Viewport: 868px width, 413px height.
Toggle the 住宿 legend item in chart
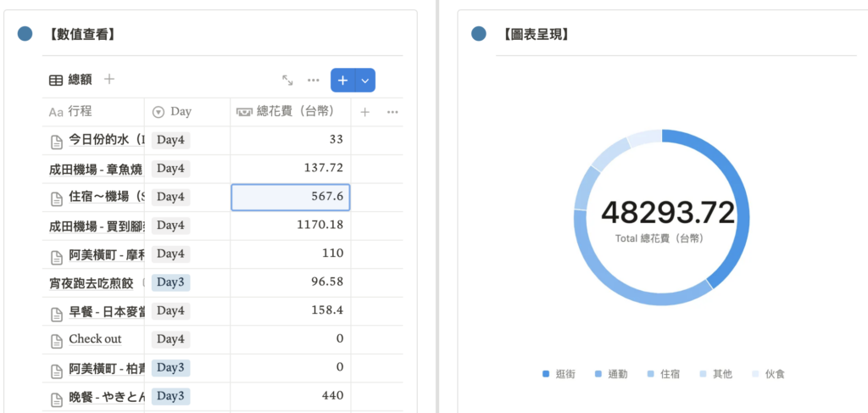point(665,374)
